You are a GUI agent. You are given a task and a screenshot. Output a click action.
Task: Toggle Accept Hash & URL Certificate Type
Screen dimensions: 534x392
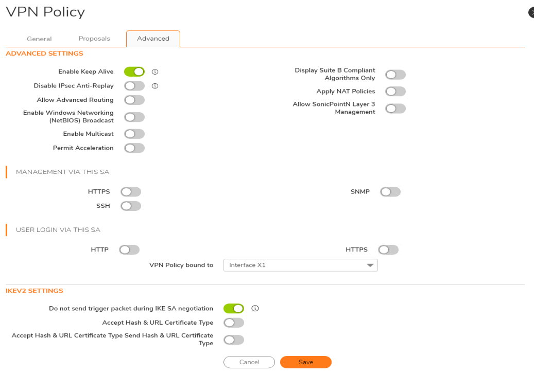234,323
